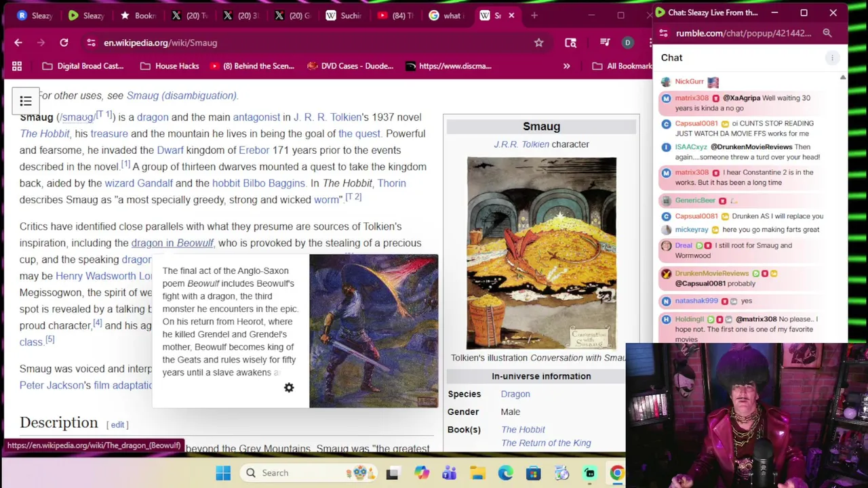Screen dimensions: 868x488
Task: Switch to the first X (20) tab
Action: tap(189, 15)
